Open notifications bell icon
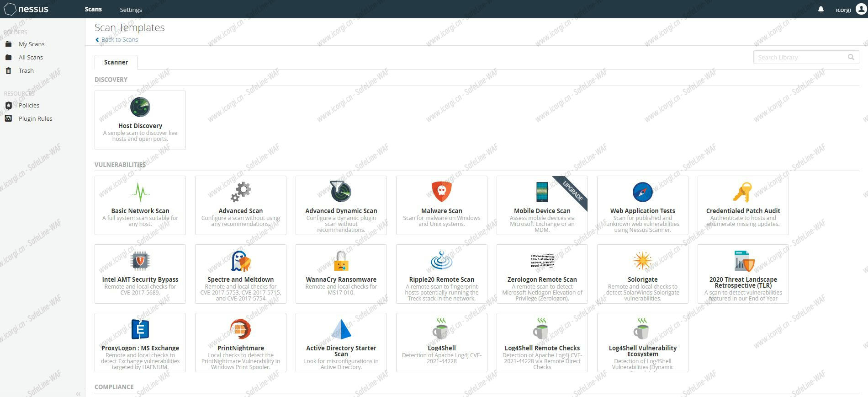868x397 pixels. click(821, 9)
